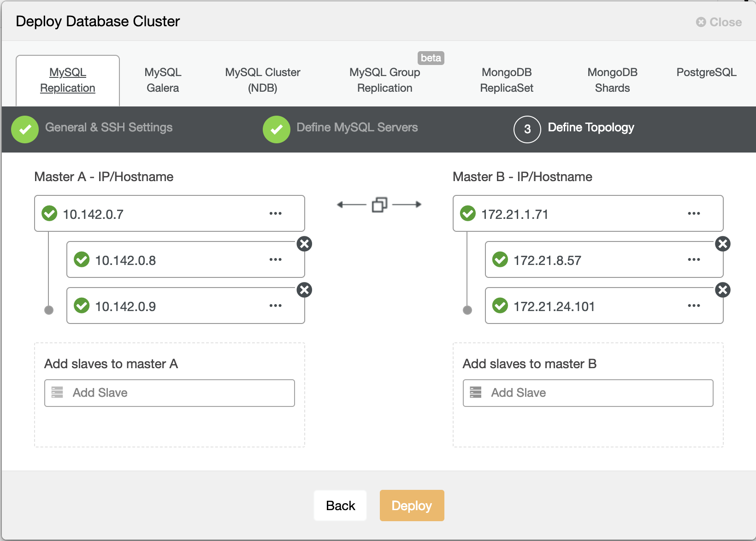Go Back to previous step
Viewport: 756px width, 541px height.
pos(340,506)
